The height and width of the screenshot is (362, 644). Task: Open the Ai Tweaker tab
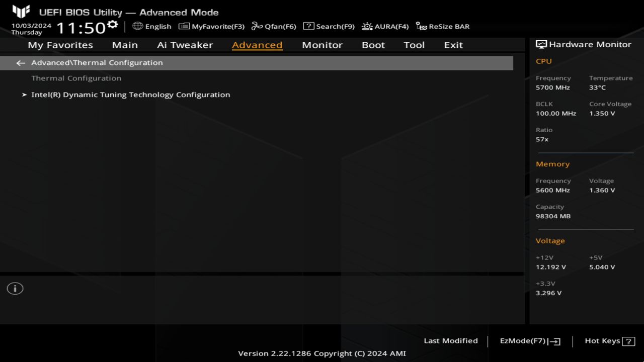click(185, 45)
